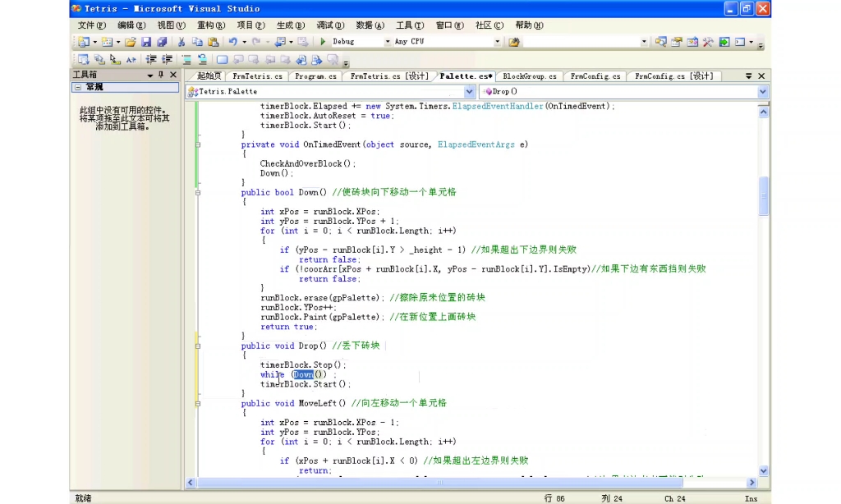Open the Debug configuration dropdown
The width and height of the screenshot is (841, 504).
coord(388,41)
